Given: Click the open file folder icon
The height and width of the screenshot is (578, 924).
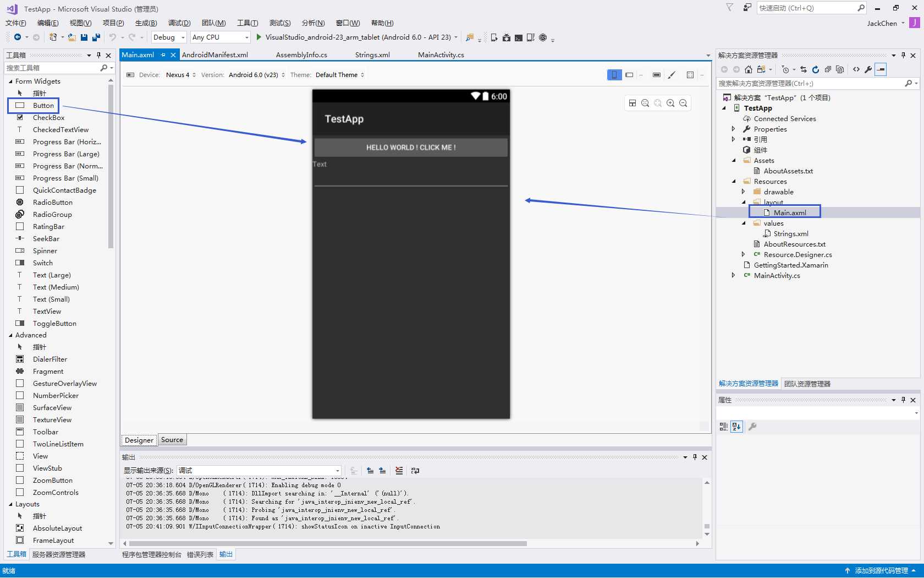Looking at the screenshot, I should [x=71, y=37].
